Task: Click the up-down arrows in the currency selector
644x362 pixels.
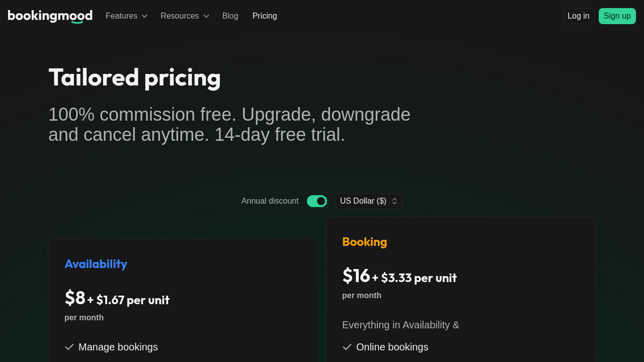Action: pyautogui.click(x=394, y=201)
